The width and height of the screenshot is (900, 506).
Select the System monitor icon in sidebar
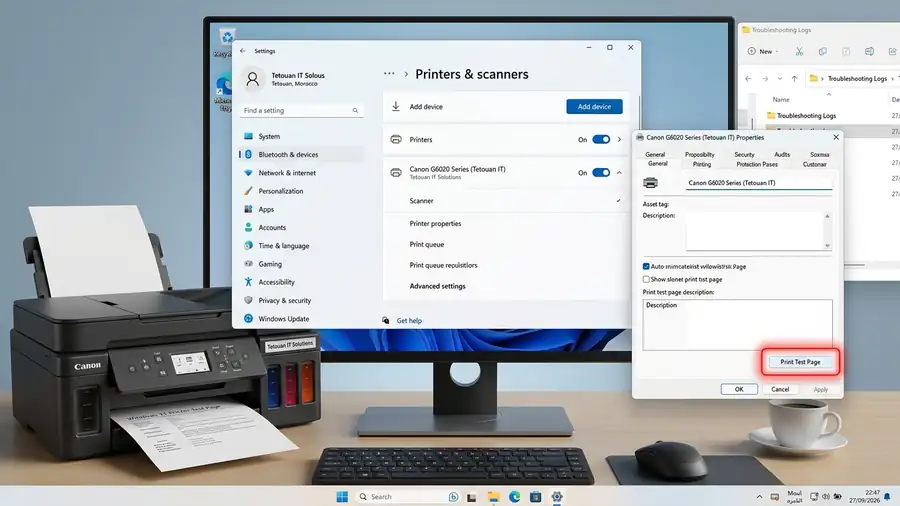248,136
